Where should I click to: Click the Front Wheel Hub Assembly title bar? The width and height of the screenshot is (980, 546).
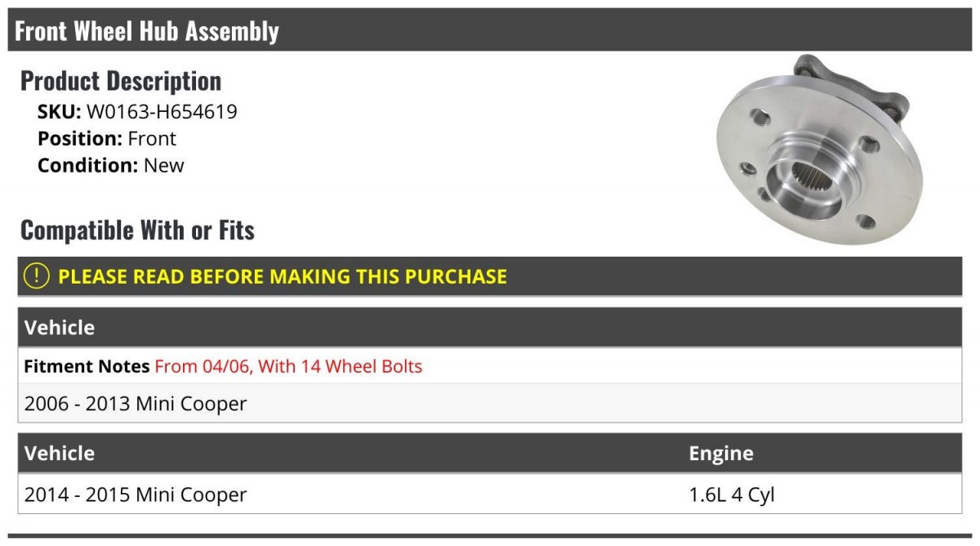tap(490, 30)
